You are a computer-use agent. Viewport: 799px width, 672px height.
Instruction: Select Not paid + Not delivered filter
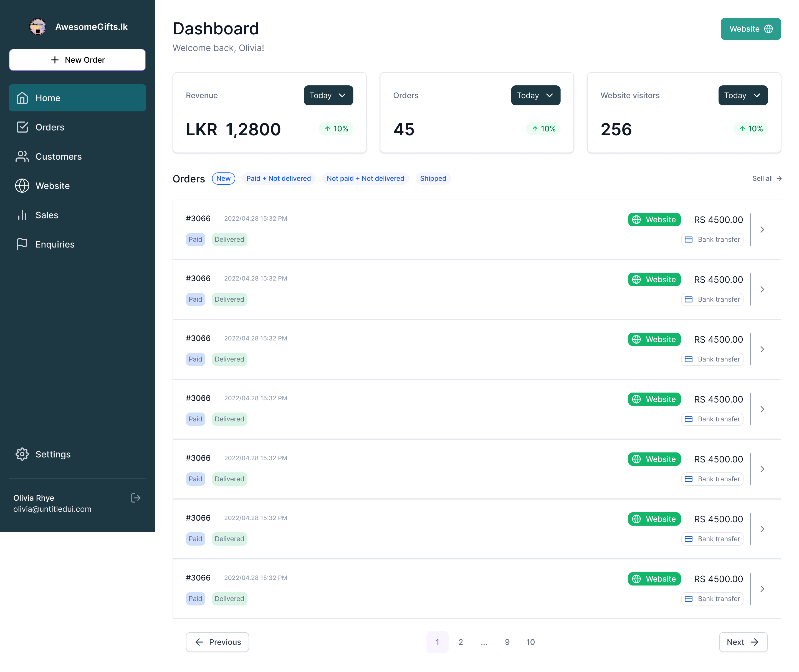(366, 178)
